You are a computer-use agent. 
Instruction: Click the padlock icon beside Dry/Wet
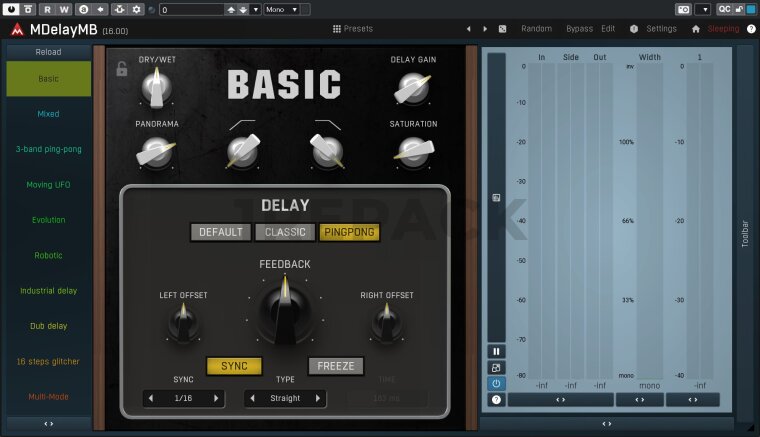(x=122, y=69)
